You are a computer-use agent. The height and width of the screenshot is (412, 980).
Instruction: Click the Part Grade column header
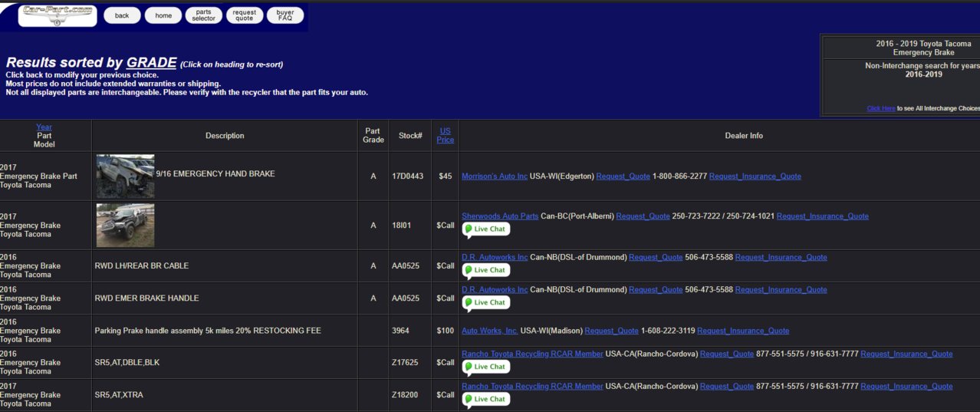[373, 136]
